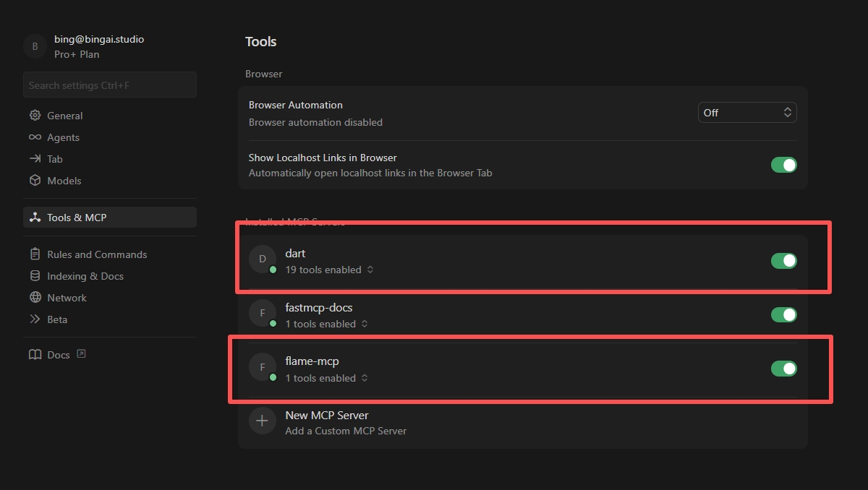Turn off the fastmcp-docs server
The image size is (868, 490).
[784, 314]
